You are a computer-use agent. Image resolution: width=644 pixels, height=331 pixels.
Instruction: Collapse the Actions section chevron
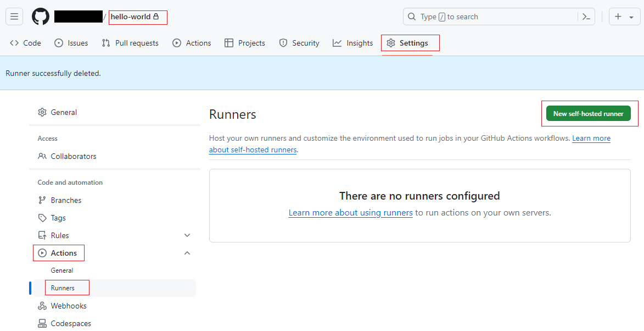pyautogui.click(x=187, y=253)
